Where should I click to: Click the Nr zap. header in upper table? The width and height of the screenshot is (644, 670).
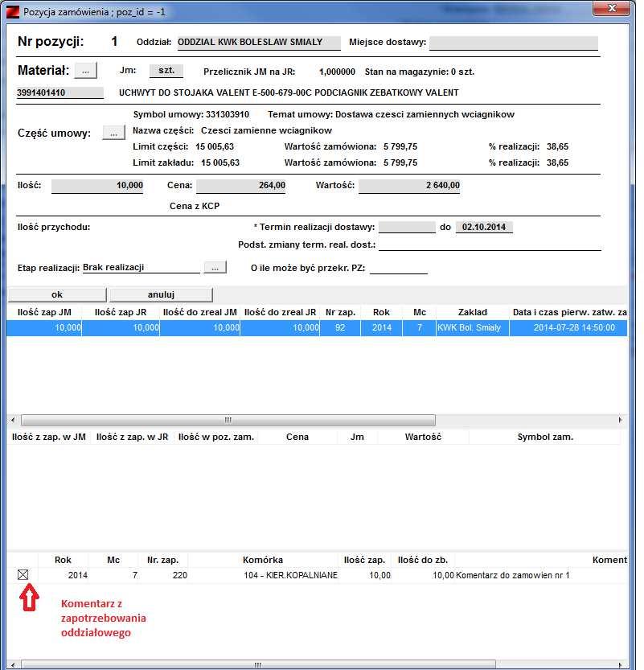(340, 312)
